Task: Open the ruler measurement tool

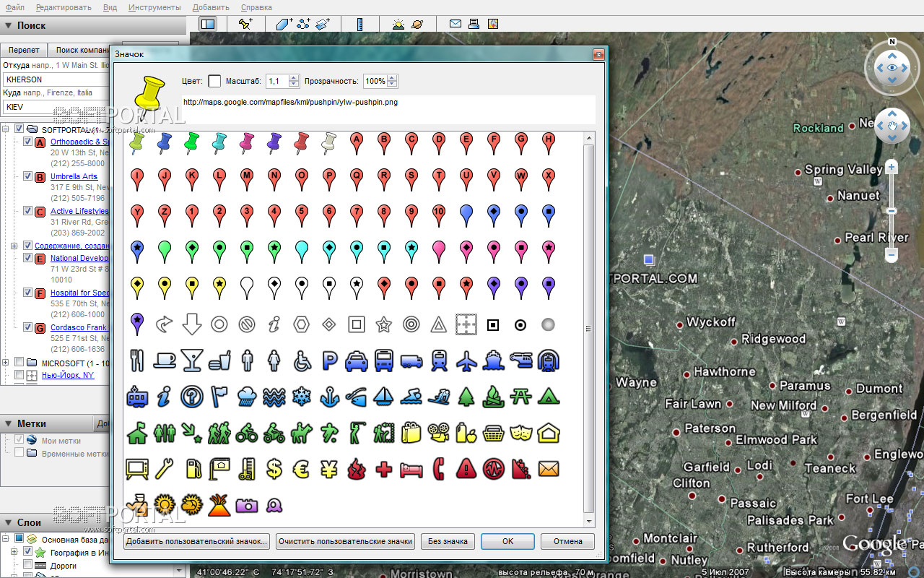Action: click(359, 24)
